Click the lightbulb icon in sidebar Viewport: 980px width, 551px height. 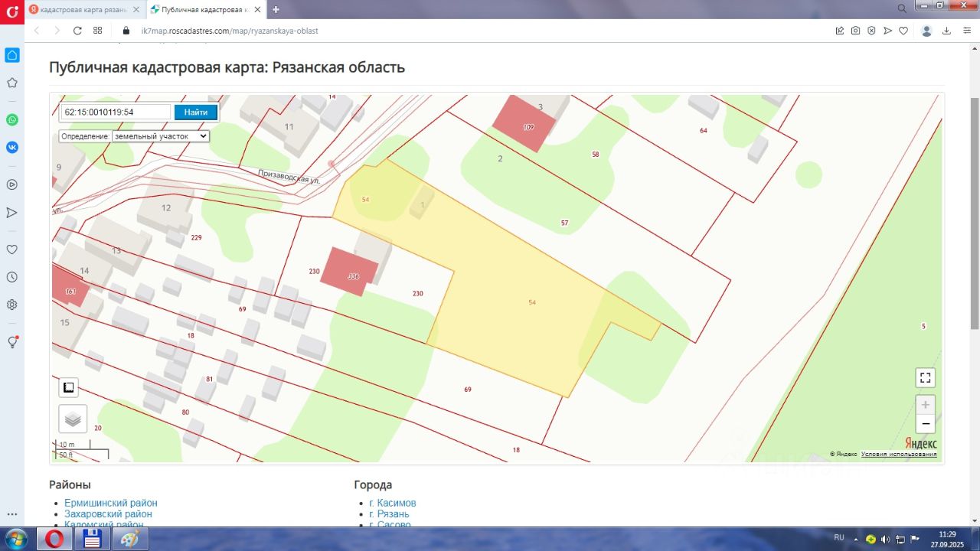12,342
